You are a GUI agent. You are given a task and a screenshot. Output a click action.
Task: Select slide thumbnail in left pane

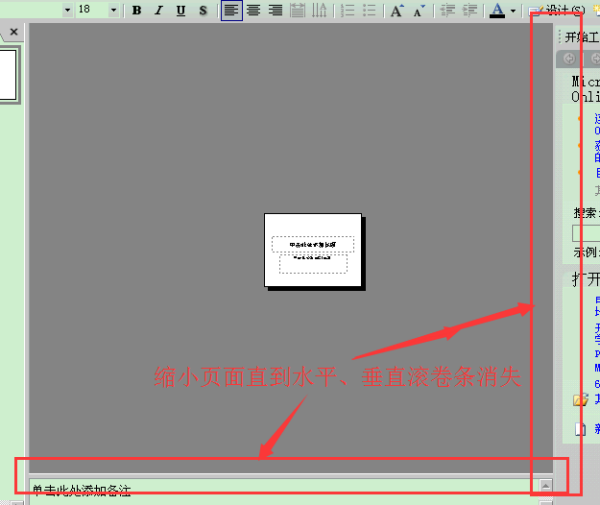point(8,75)
